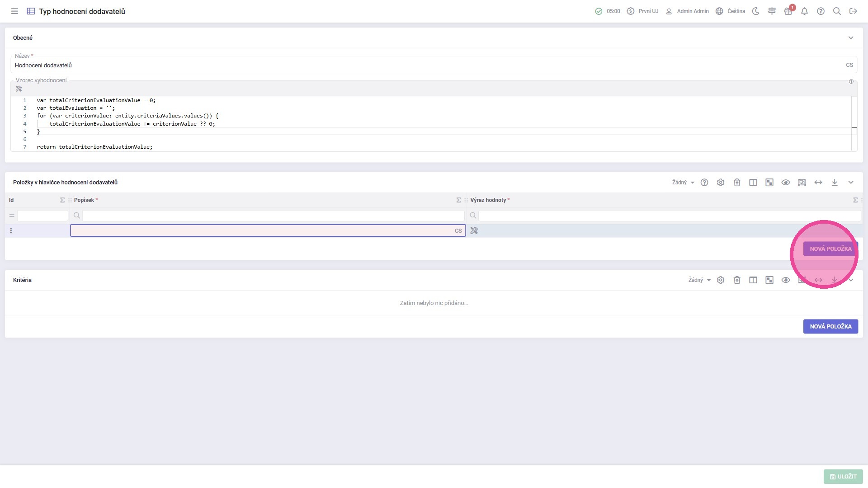
Task: Focus the Výraz hodnoty filter field
Action: pyautogui.click(x=670, y=216)
